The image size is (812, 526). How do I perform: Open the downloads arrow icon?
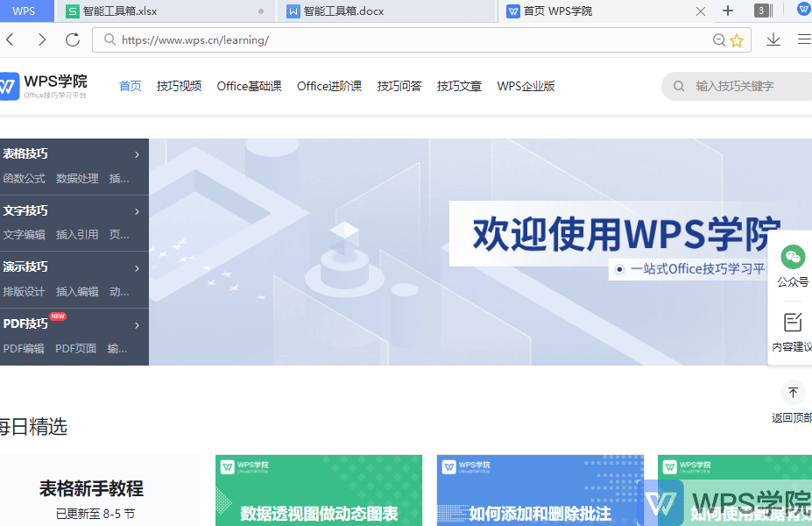click(773, 39)
